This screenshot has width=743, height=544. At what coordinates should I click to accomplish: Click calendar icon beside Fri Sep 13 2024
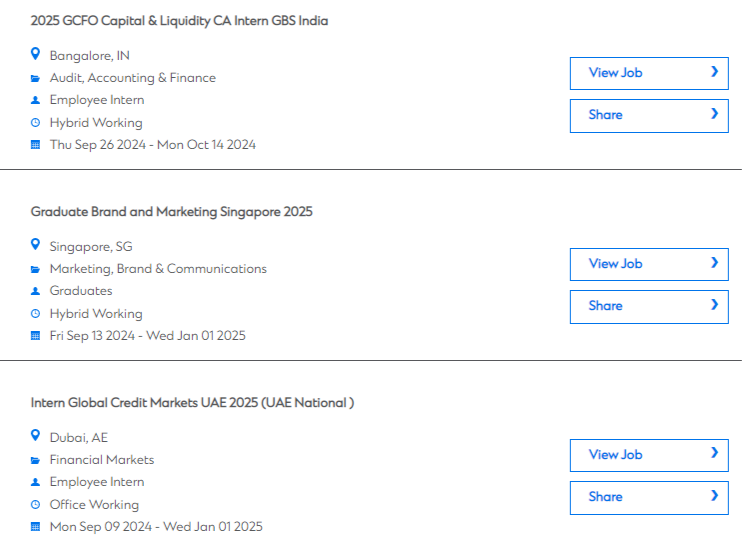pos(35,335)
